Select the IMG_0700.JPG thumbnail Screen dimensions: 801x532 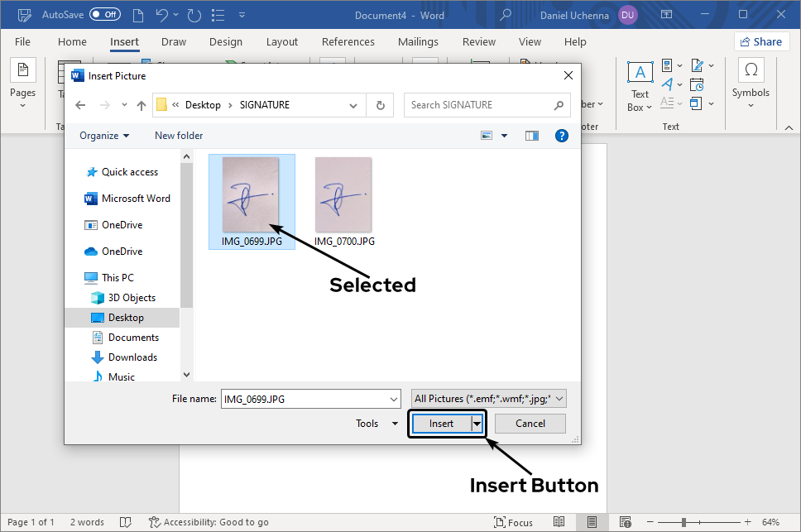(343, 194)
